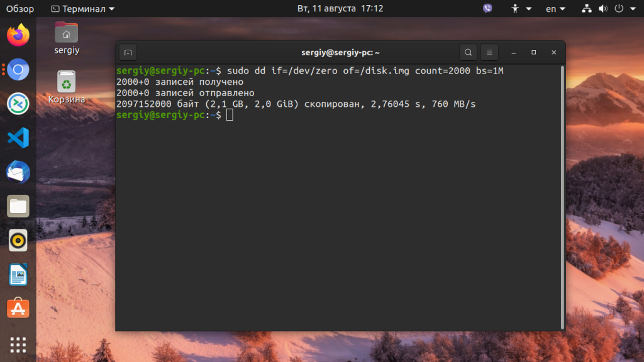Click the Viber icon in the top bar

click(x=487, y=9)
